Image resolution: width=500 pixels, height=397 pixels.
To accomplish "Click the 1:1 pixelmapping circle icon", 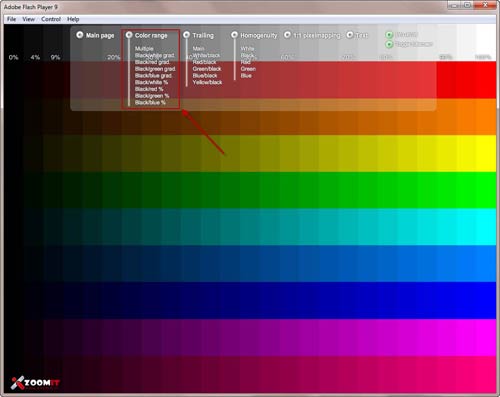I will tap(287, 35).
